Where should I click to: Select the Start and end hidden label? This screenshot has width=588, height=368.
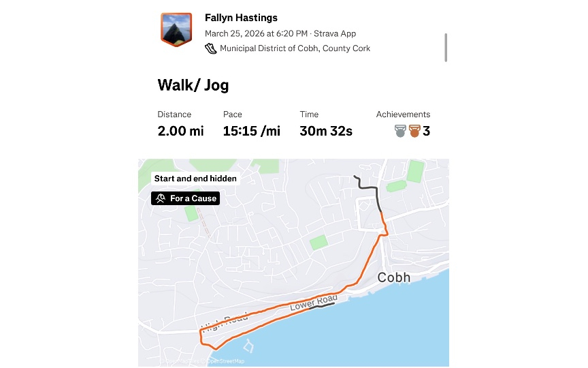195,179
